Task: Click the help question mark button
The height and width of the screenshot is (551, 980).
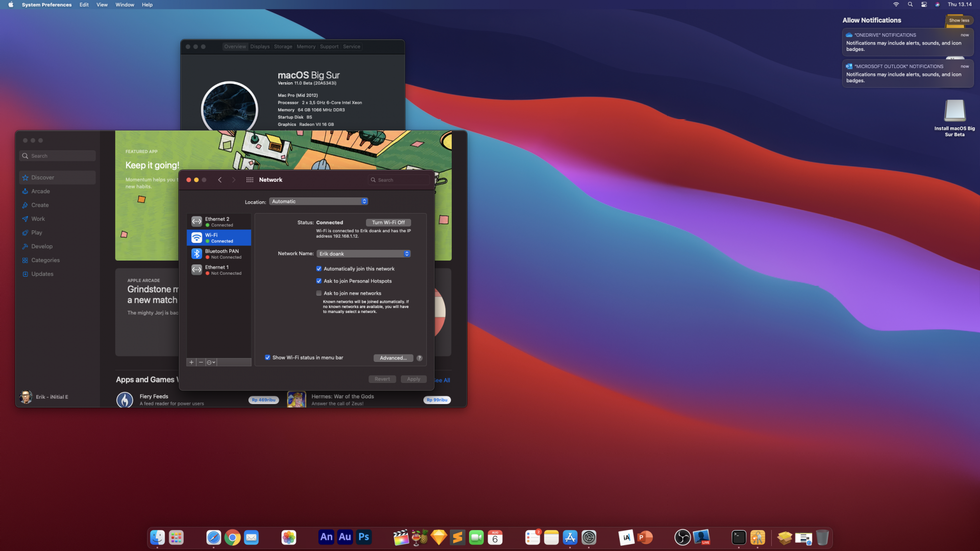Action: 419,358
